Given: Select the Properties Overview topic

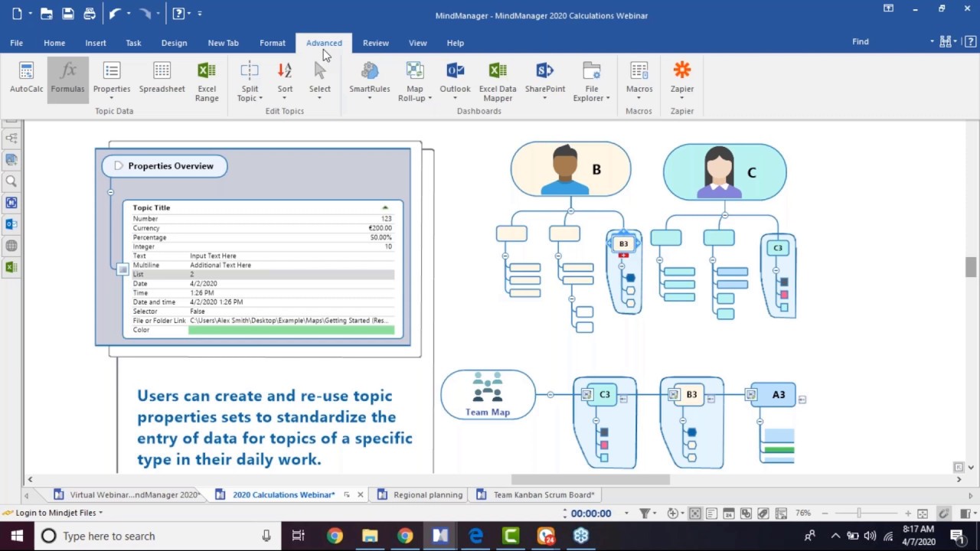Looking at the screenshot, I should 164,166.
